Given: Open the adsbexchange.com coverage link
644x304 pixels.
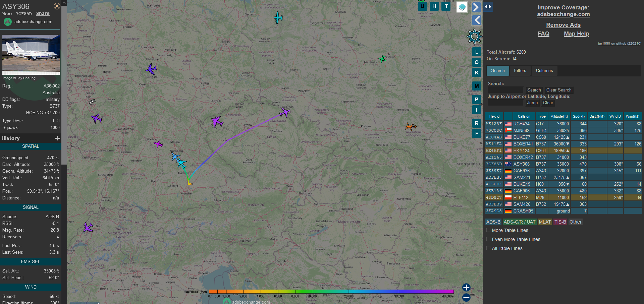Looking at the screenshot, I should click(563, 14).
